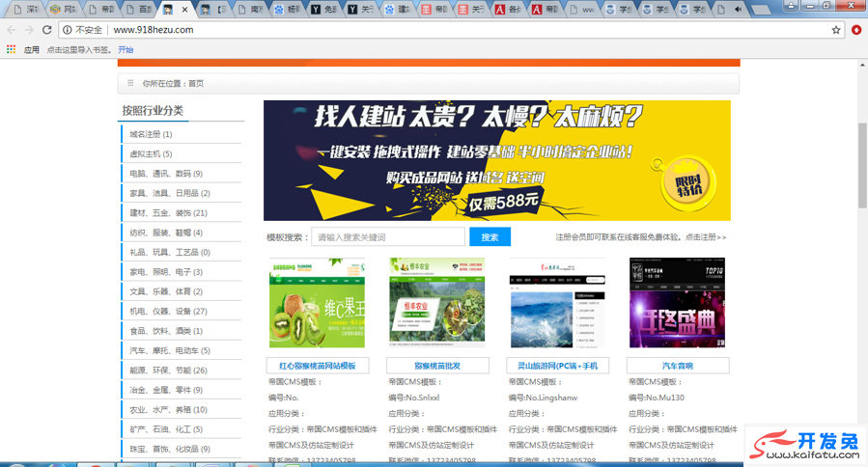The image size is (868, 467).
Task: Open the 猕猴桃苗批发 title button
Action: [x=437, y=366]
